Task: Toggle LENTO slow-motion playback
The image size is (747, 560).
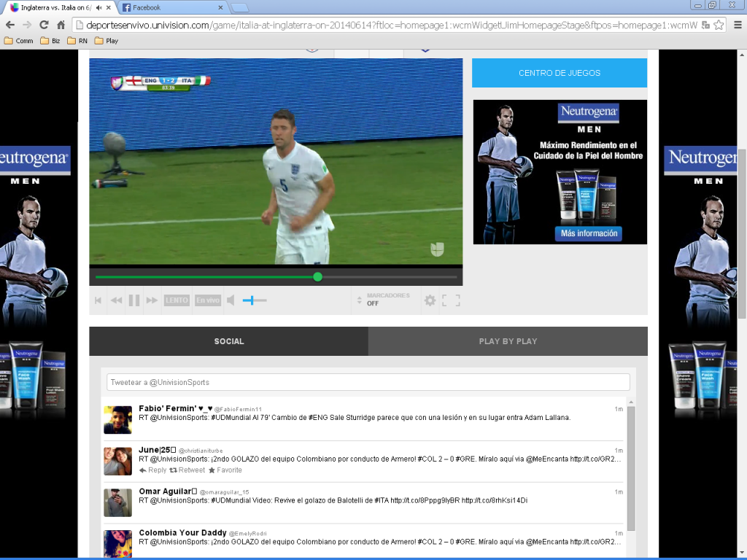Action: pyautogui.click(x=177, y=300)
